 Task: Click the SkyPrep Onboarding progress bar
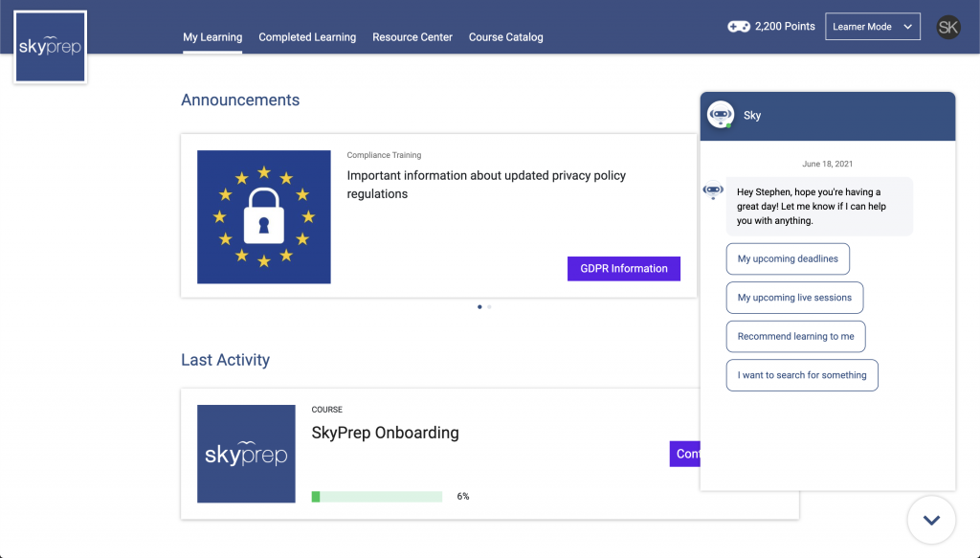point(377,497)
